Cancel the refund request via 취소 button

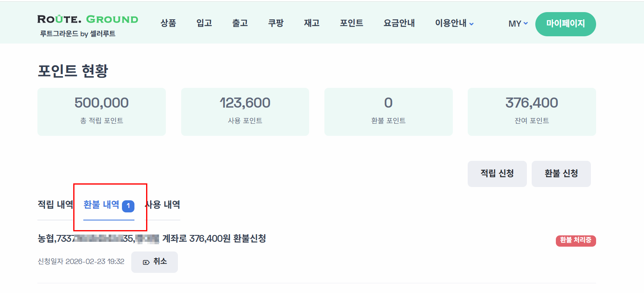[155, 262]
